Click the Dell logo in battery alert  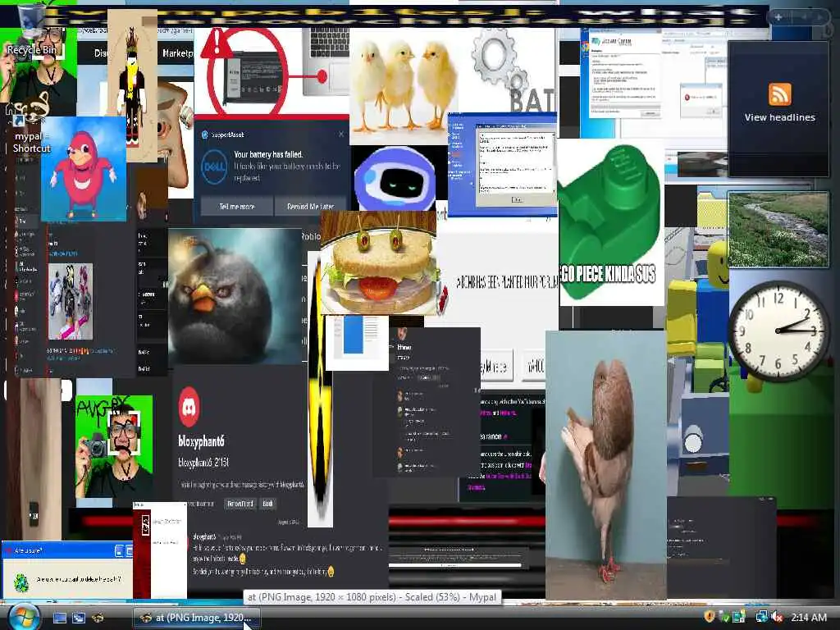point(214,167)
